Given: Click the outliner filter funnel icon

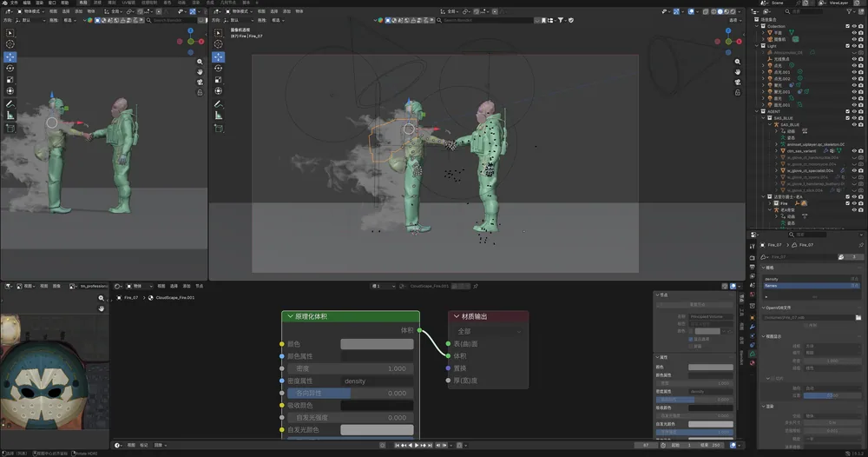Looking at the screenshot, I should 850,11.
